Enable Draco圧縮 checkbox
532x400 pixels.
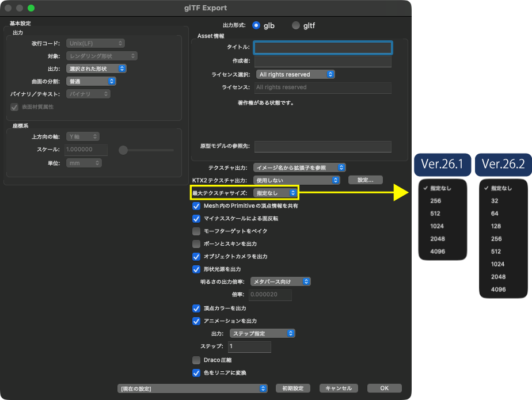[x=196, y=360]
